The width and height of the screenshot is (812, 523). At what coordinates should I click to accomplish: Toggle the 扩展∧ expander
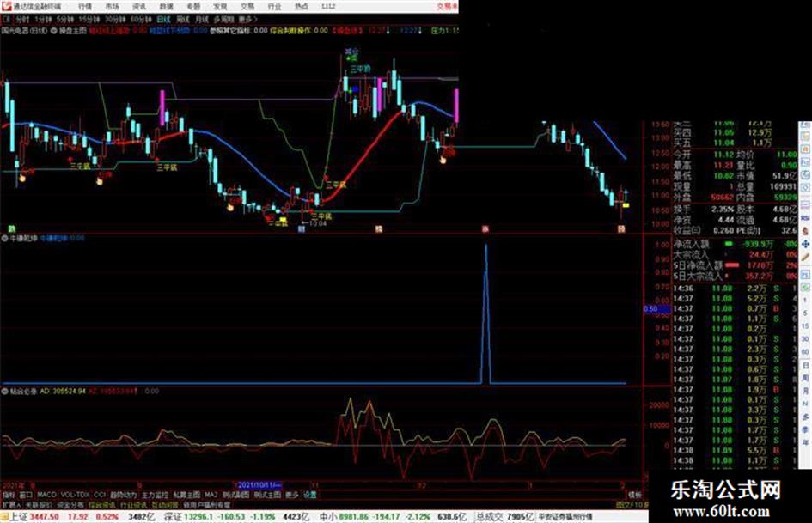click(x=11, y=504)
